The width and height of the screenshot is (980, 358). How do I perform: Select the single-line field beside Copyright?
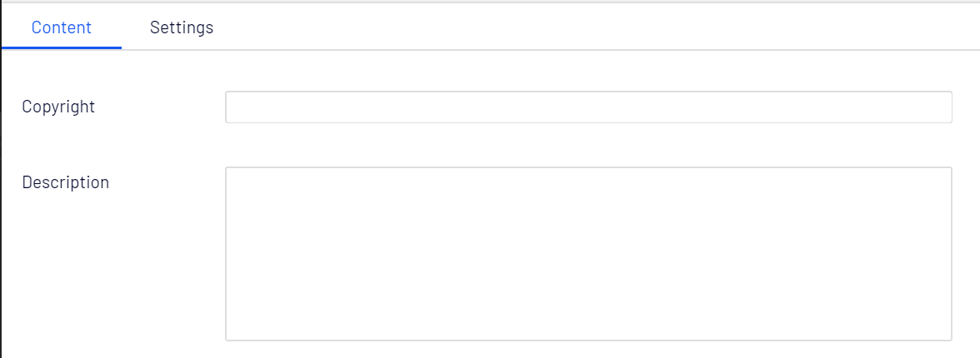click(x=588, y=107)
